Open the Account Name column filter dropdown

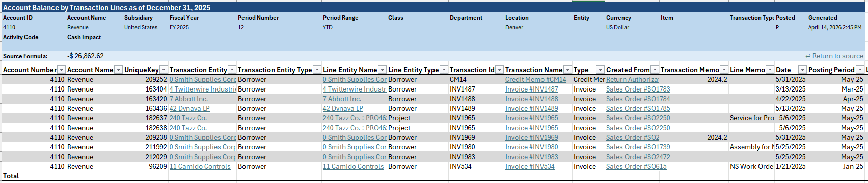[x=118, y=70]
